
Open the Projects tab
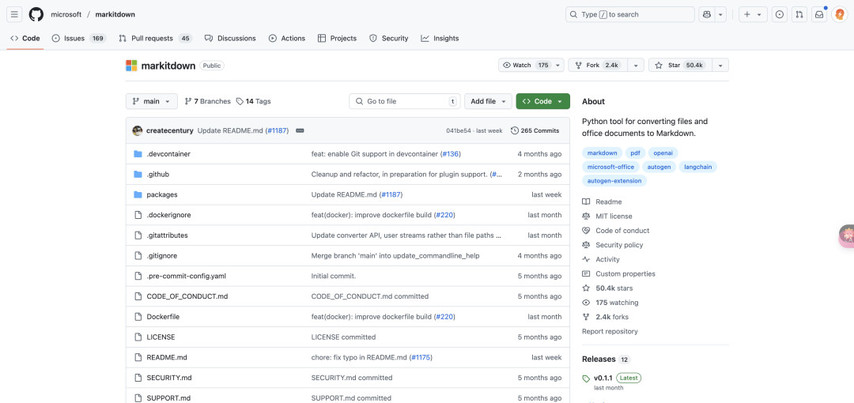[x=337, y=38]
